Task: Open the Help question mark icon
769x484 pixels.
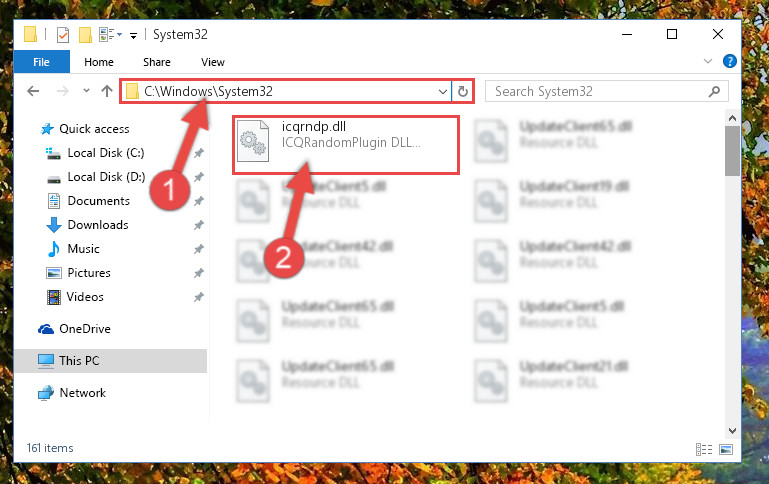Action: tap(729, 61)
